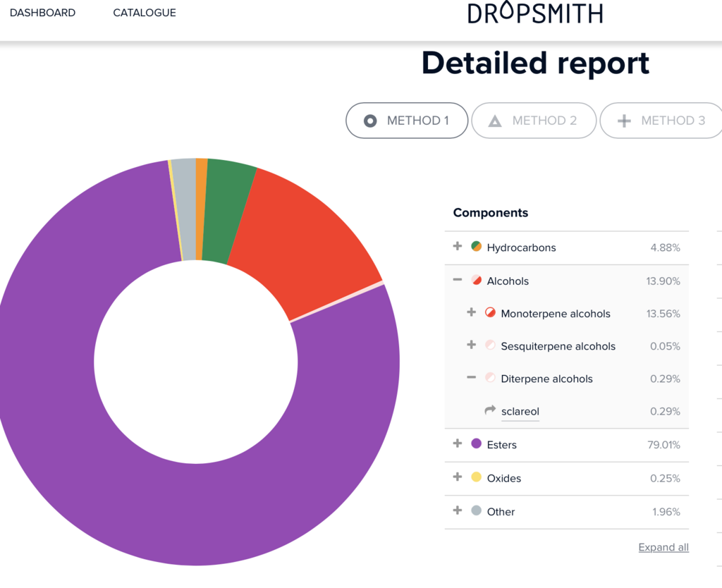The image size is (722, 588).
Task: Click the Hydrocarbons green-orange swatch
Action: 476,246
